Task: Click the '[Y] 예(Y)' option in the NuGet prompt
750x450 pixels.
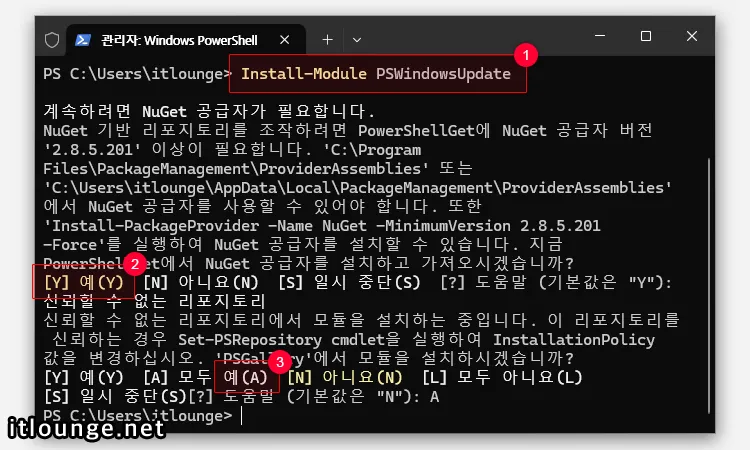Action: (x=84, y=282)
